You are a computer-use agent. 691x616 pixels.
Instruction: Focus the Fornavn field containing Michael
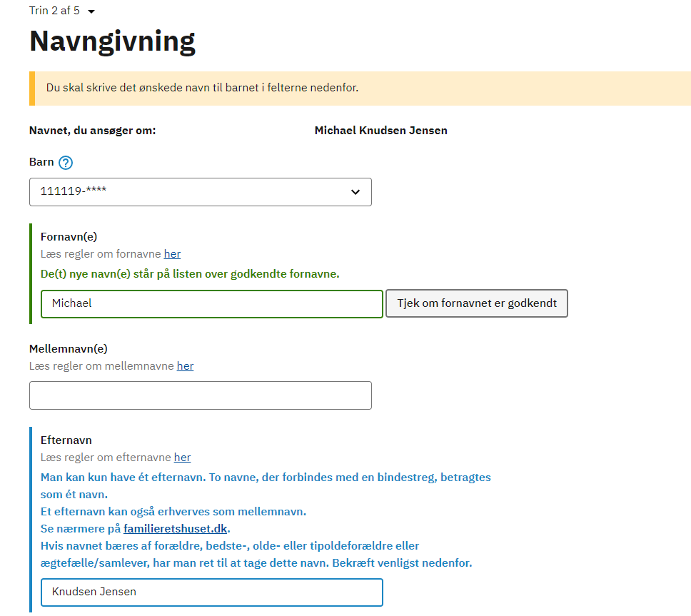click(x=212, y=303)
